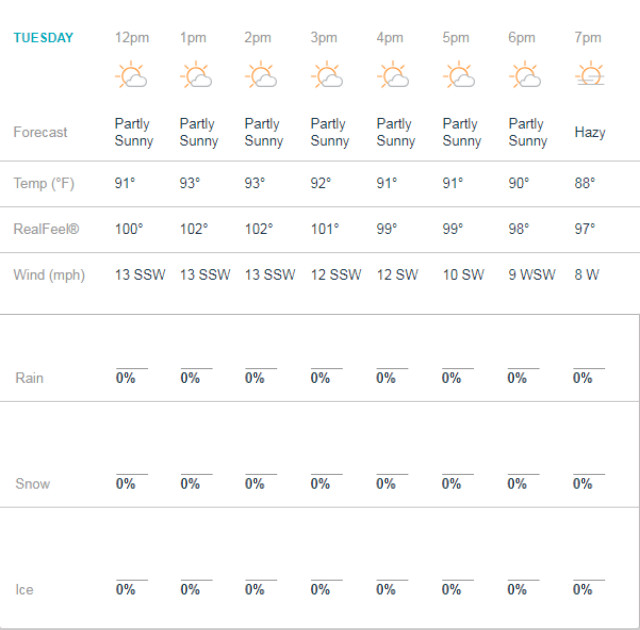Click the RealFeel® row label
640x630 pixels.
46,229
